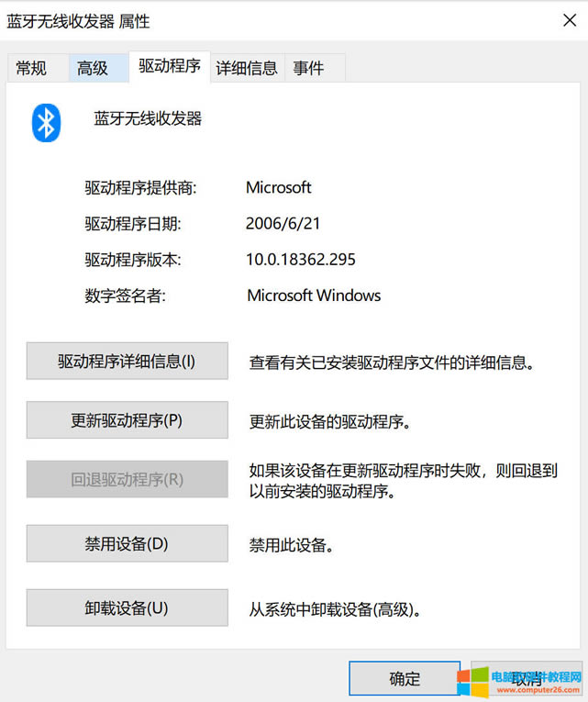588x702 pixels.
Task: Close the Bluetooth properties dialog
Action: pyautogui.click(x=568, y=20)
